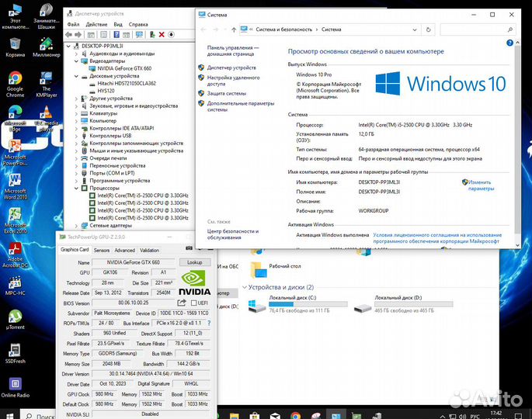Collapse the Устройства и диски section in Explorer
The height and width of the screenshot is (419, 532).
[245, 287]
